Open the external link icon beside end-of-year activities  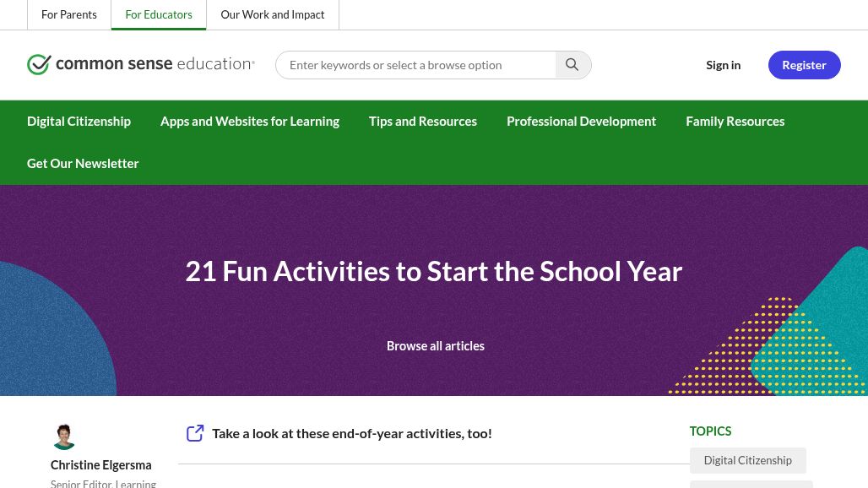195,433
